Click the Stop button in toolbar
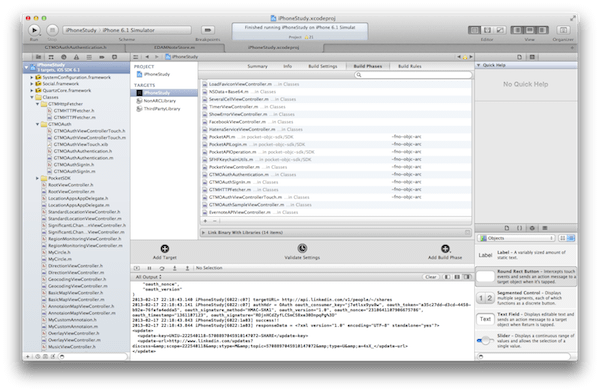Viewport: 600px width, 392px height. point(52,30)
